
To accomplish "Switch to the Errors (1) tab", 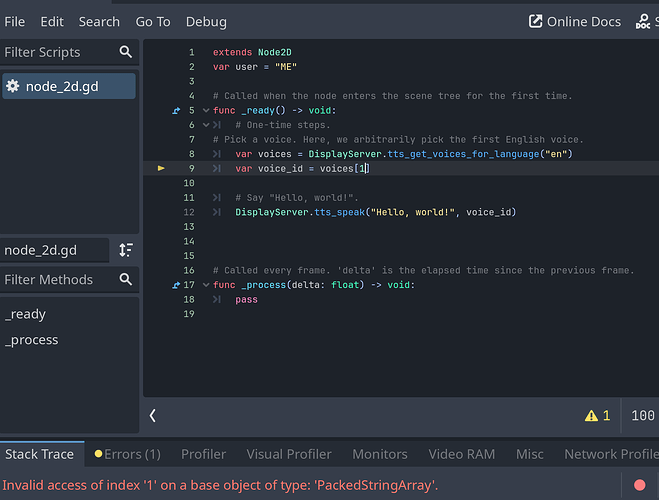I will point(127,454).
